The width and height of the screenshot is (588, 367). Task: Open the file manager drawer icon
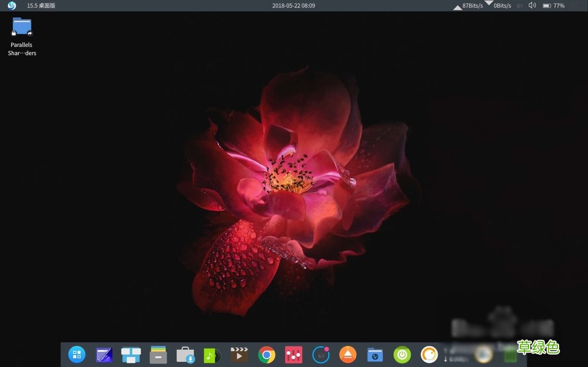point(158,355)
